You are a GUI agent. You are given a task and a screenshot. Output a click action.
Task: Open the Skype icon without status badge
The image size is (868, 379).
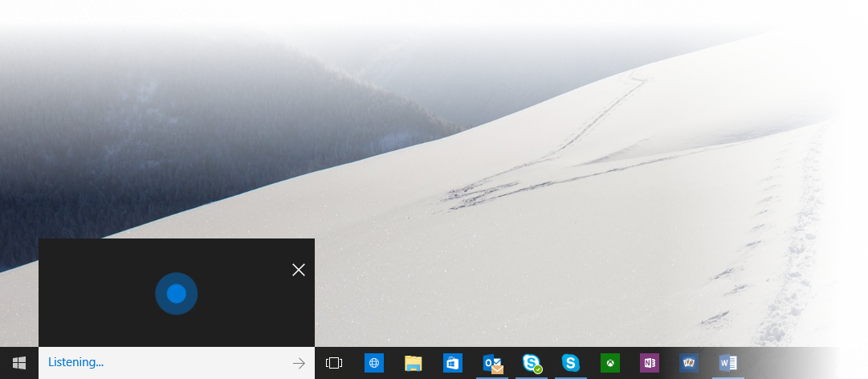tap(571, 363)
